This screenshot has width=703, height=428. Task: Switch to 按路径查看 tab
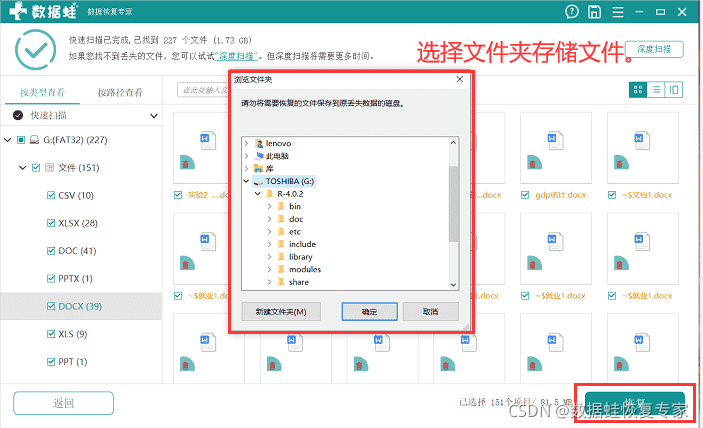coord(120,92)
